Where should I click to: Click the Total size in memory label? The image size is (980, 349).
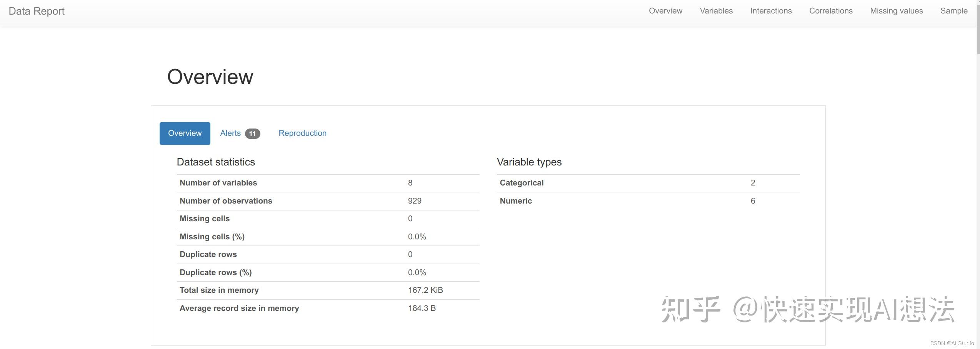point(219,290)
